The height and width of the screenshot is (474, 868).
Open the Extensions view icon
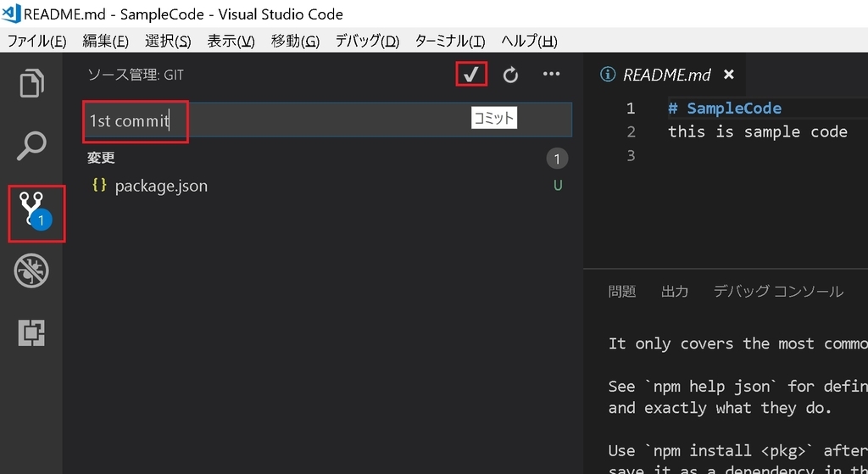pyautogui.click(x=31, y=332)
